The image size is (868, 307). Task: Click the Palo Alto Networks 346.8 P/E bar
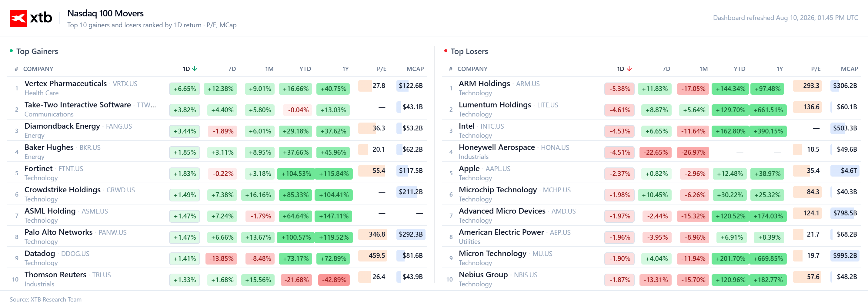pos(373,234)
